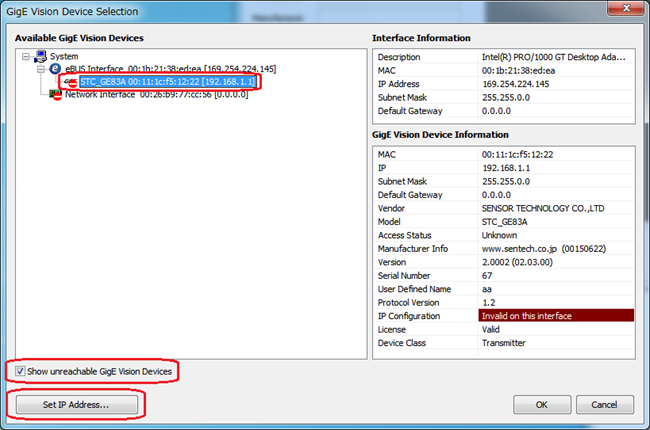
Task: Click the STC_GE83A camera device icon
Action: pyautogui.click(x=70, y=82)
